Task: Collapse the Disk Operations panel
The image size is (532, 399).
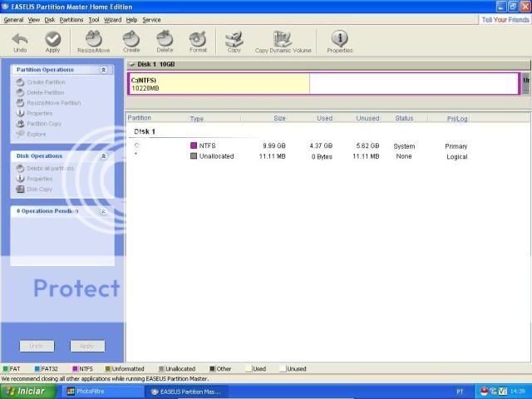Action: pos(103,156)
